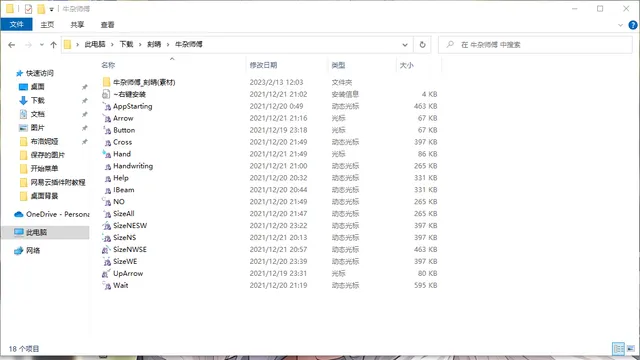This screenshot has height=360, width=640.
Task: Select the Wait cursor file icon
Action: (x=107, y=286)
